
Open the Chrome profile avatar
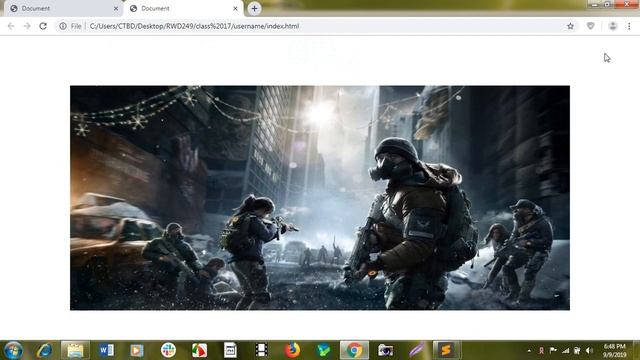click(x=613, y=26)
